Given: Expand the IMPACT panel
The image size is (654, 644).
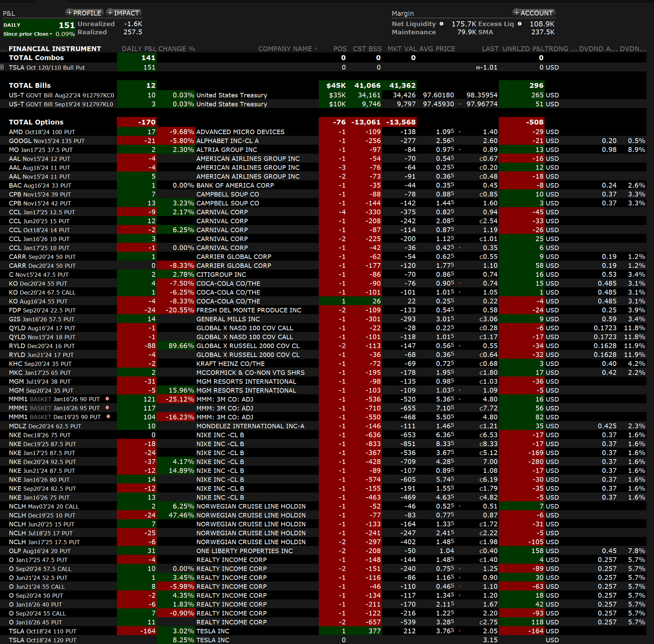Looking at the screenshot, I should [123, 13].
